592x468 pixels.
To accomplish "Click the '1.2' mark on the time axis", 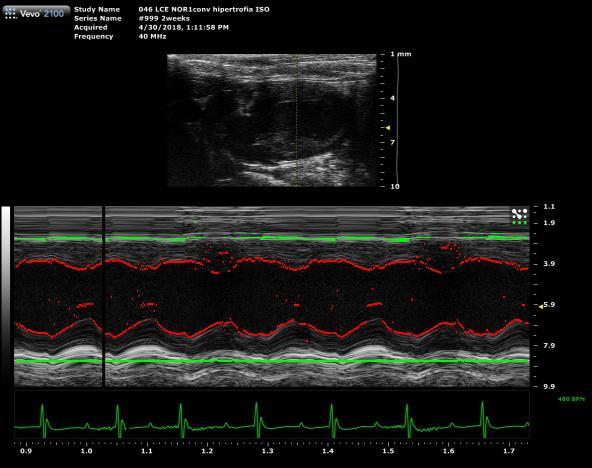I will [x=207, y=451].
